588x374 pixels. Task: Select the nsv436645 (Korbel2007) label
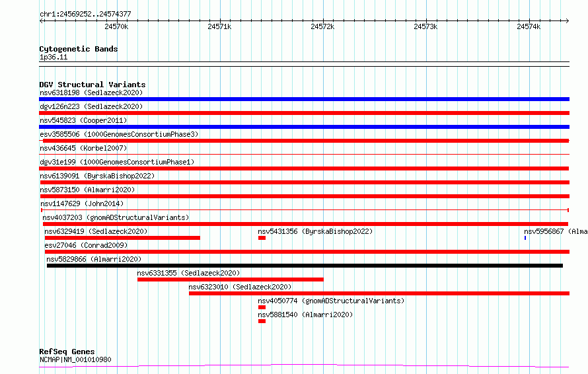[x=83, y=148]
